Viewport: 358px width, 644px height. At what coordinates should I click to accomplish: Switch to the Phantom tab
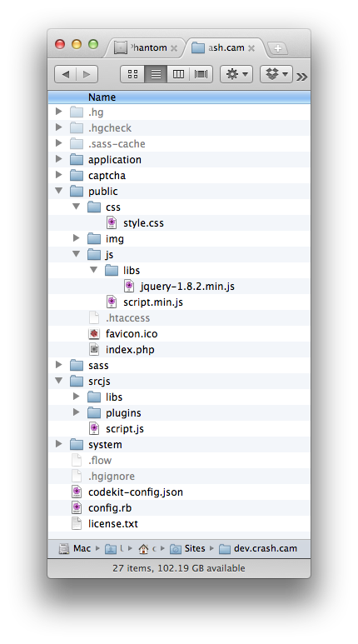tap(145, 47)
